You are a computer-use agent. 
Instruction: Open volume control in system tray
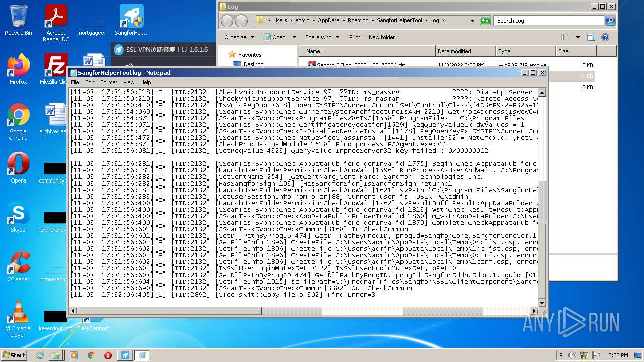[x=572, y=355]
